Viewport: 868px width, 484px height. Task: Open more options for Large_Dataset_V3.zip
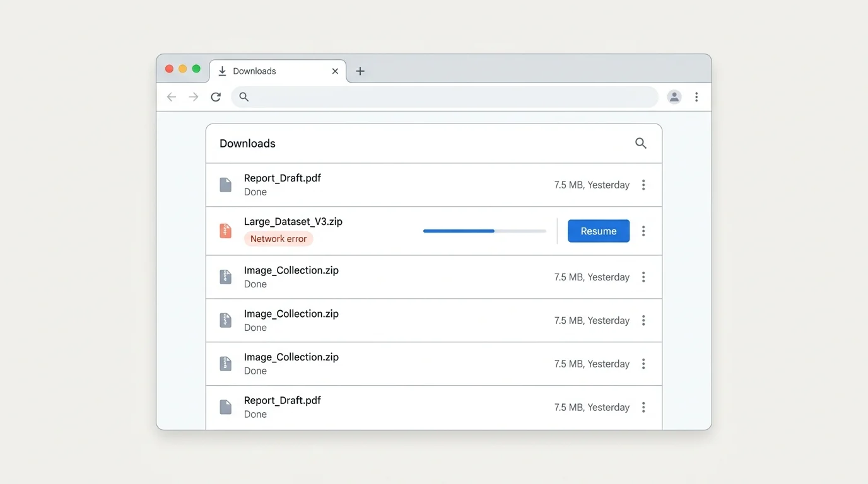(643, 231)
